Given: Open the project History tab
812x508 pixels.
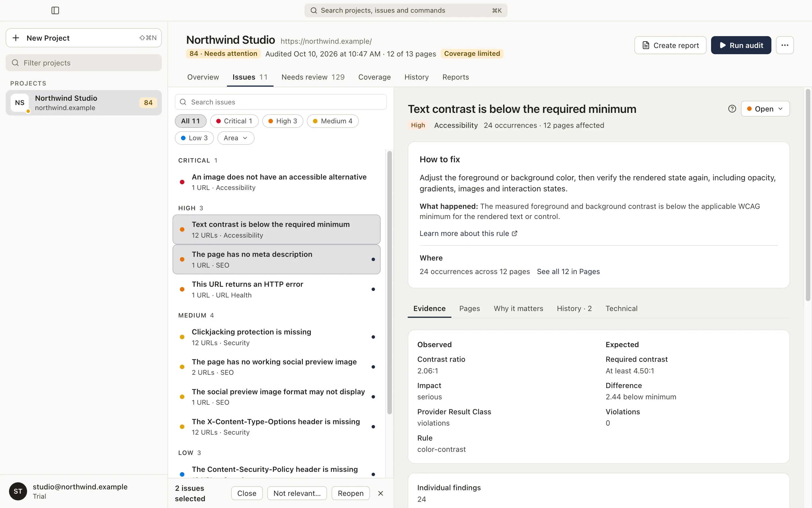Looking at the screenshot, I should click(416, 77).
